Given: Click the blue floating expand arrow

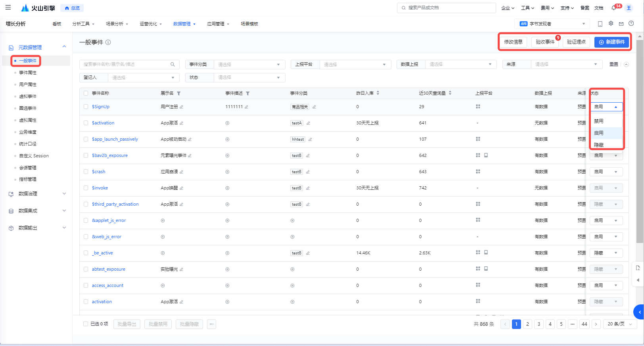Looking at the screenshot, I should tap(639, 312).
